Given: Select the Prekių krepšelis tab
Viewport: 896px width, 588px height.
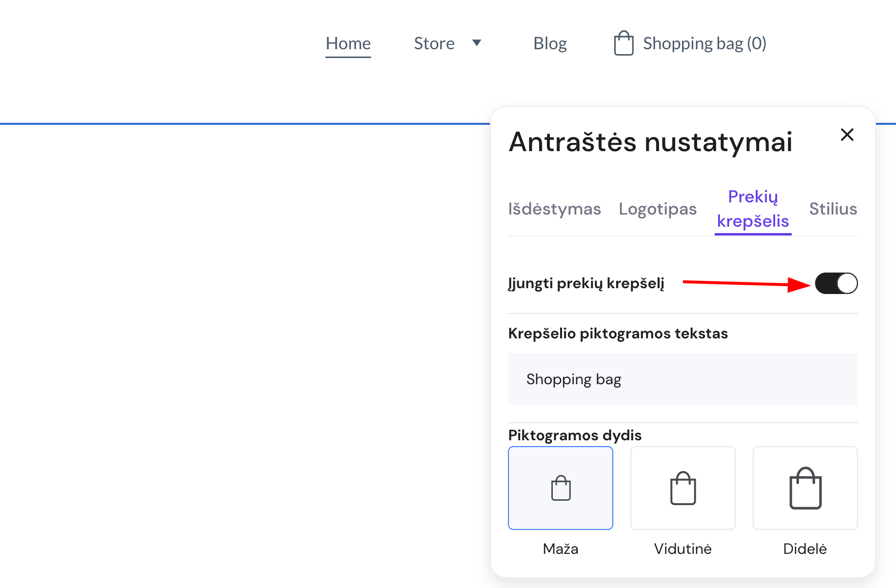Looking at the screenshot, I should click(x=753, y=209).
